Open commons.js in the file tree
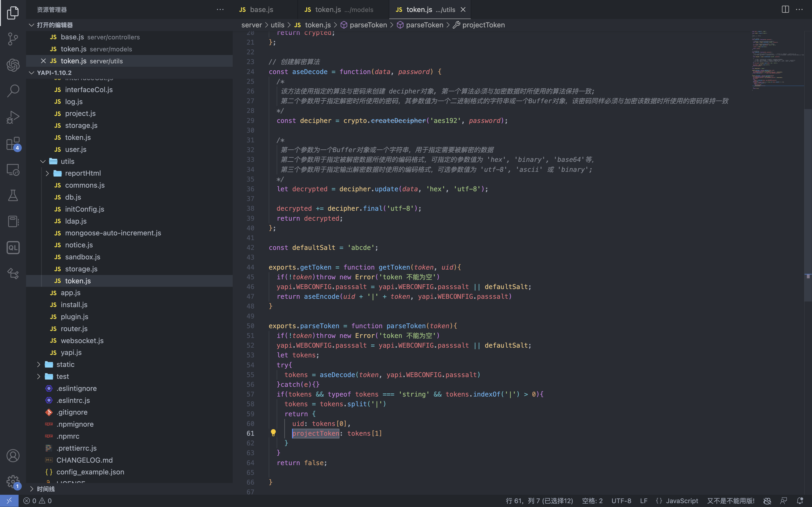 coord(85,185)
